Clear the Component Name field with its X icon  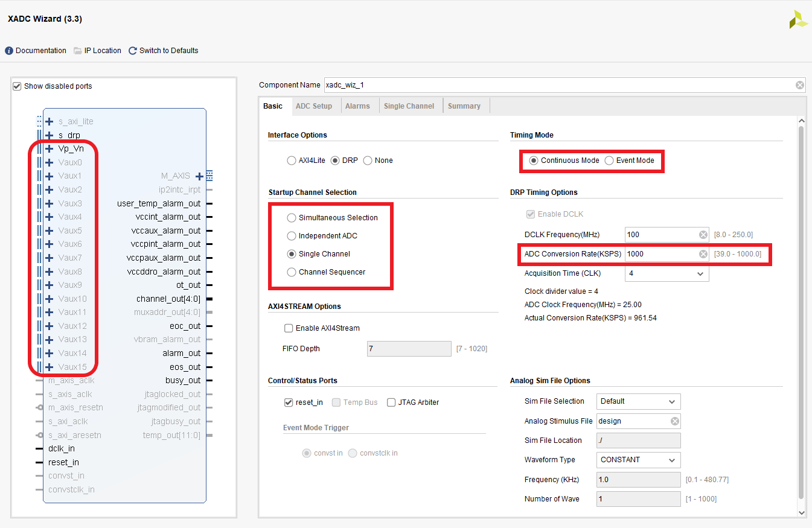coord(800,85)
